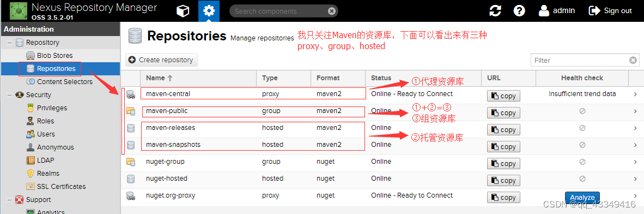Sort by the Health check column header

(x=582, y=78)
